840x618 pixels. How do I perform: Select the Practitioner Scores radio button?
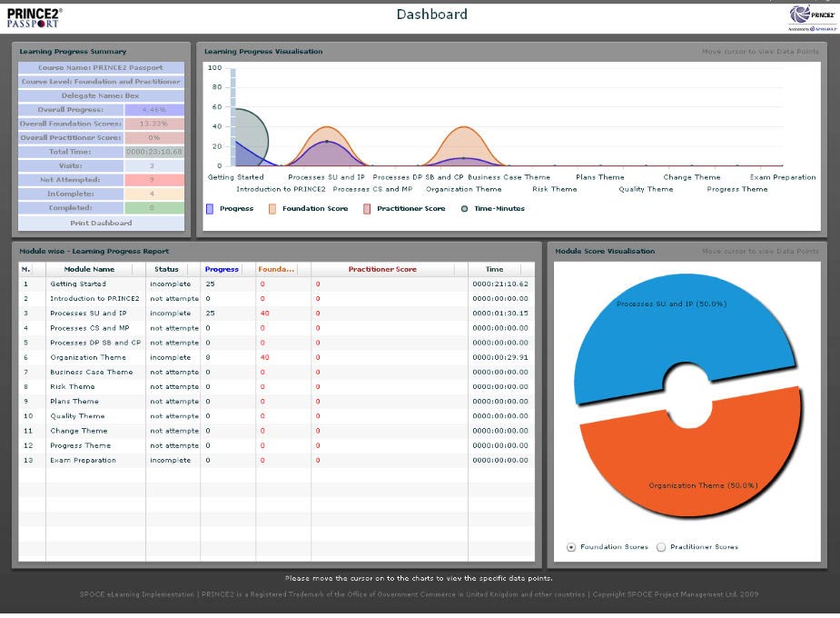661,547
